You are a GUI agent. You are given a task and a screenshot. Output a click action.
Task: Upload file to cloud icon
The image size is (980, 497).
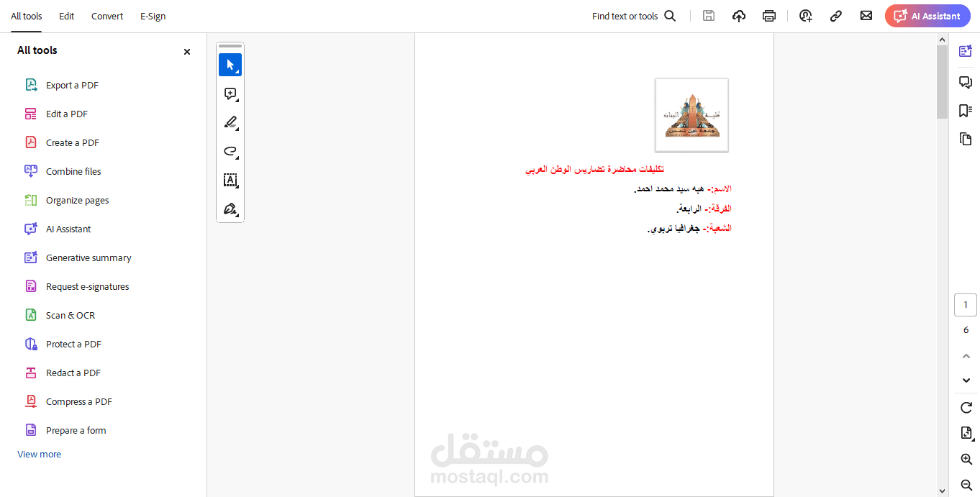(x=739, y=16)
